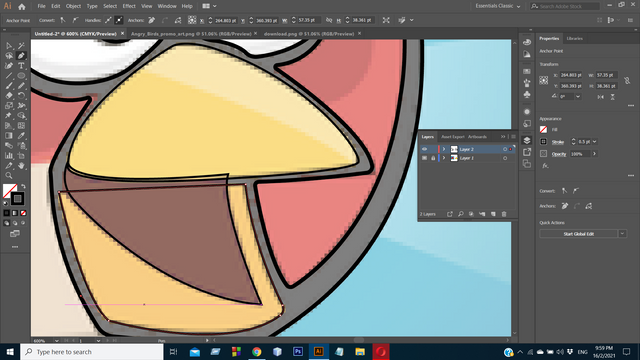Open the stroke weight dropdown
Screen dimensions: 640x360
click(x=595, y=142)
